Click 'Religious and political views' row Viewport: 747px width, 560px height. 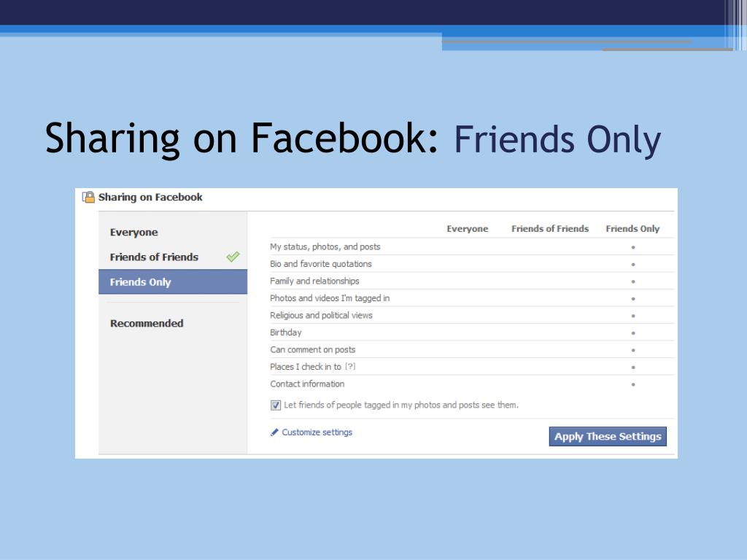(x=472, y=315)
